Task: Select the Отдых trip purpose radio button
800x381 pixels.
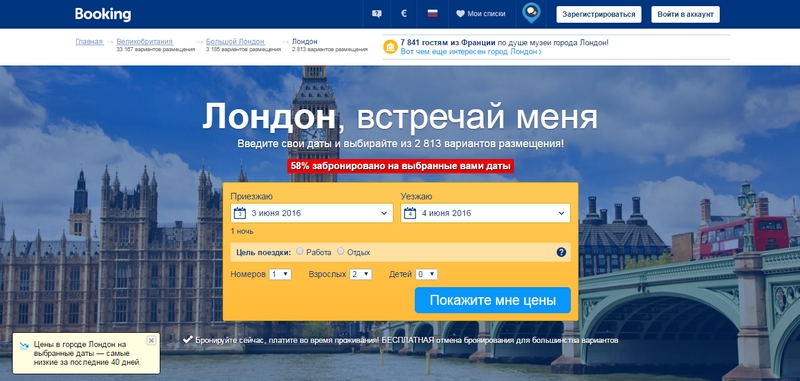Action: click(x=341, y=251)
